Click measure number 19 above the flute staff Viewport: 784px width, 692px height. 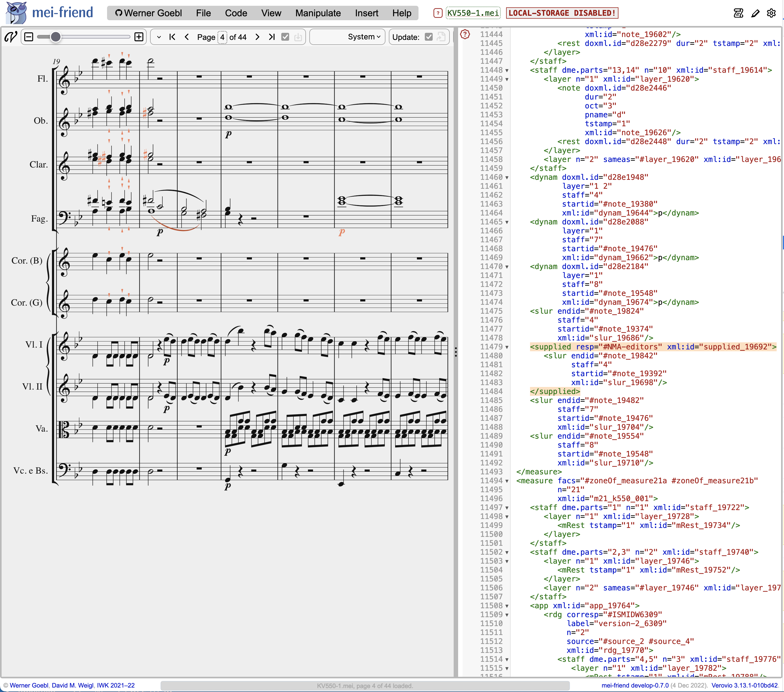(56, 61)
